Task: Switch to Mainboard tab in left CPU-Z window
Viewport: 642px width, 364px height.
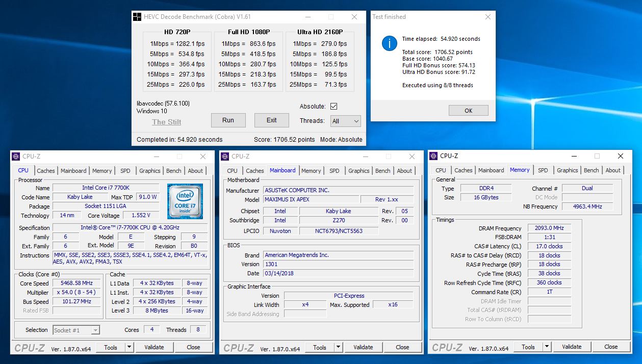Action: [x=74, y=171]
